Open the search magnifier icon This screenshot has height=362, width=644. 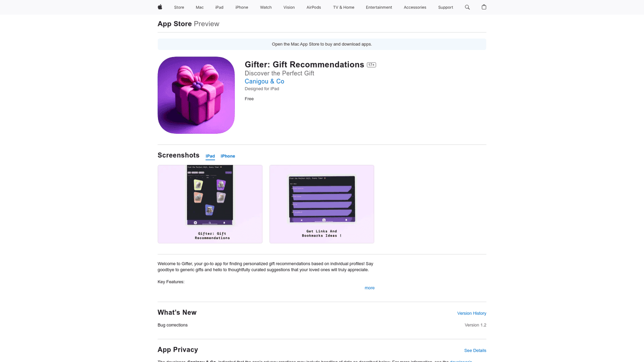467,7
